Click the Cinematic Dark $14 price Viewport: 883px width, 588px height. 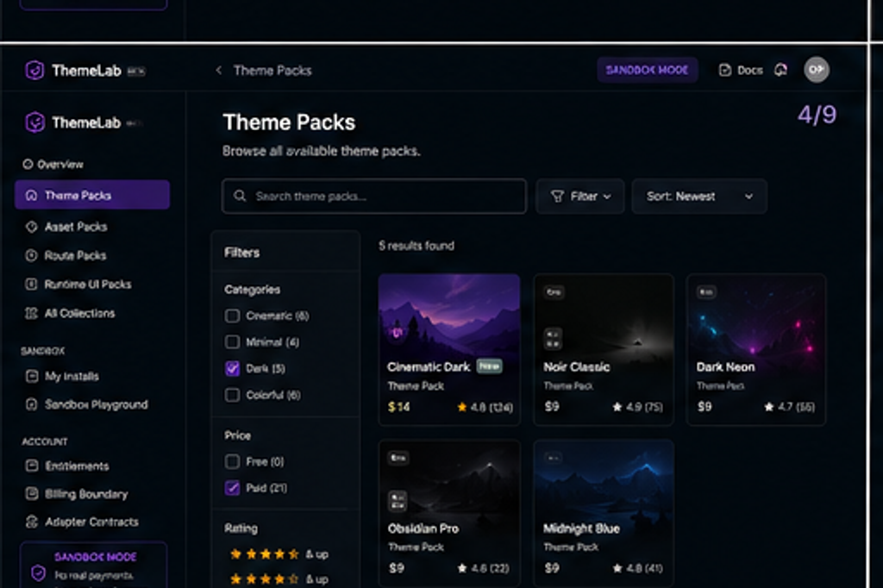click(399, 407)
